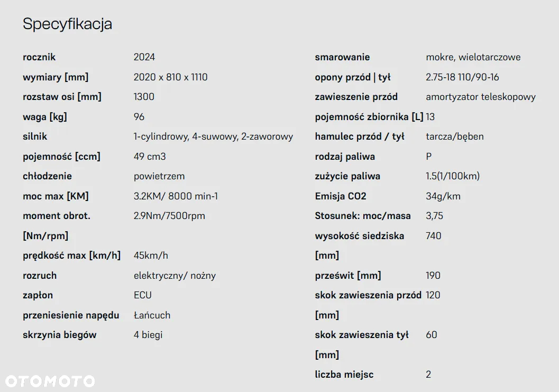Select the prędkość max value 45km/h

tap(151, 256)
